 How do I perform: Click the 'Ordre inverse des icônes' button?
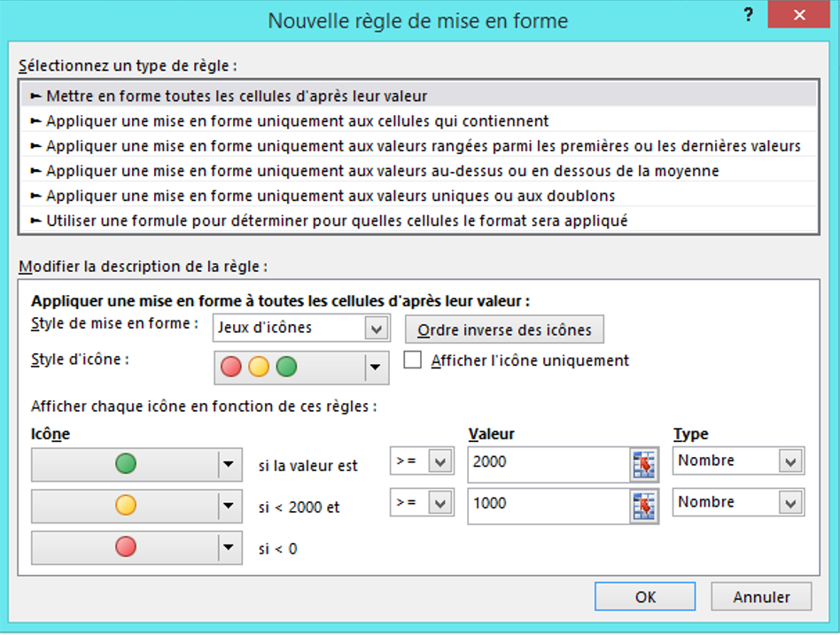(x=504, y=329)
